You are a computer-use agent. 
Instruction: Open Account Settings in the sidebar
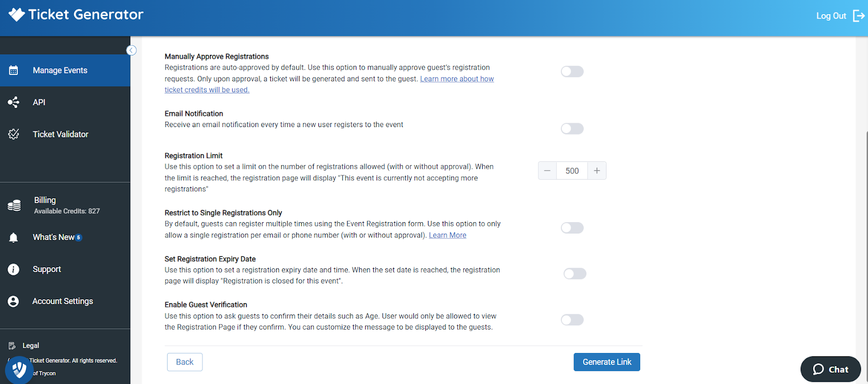65,301
